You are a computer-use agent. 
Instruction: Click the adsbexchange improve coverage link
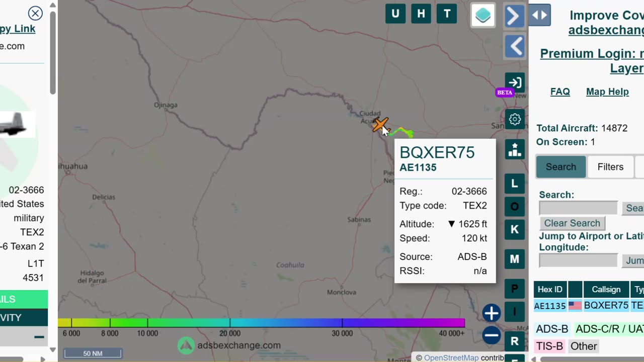(606, 30)
